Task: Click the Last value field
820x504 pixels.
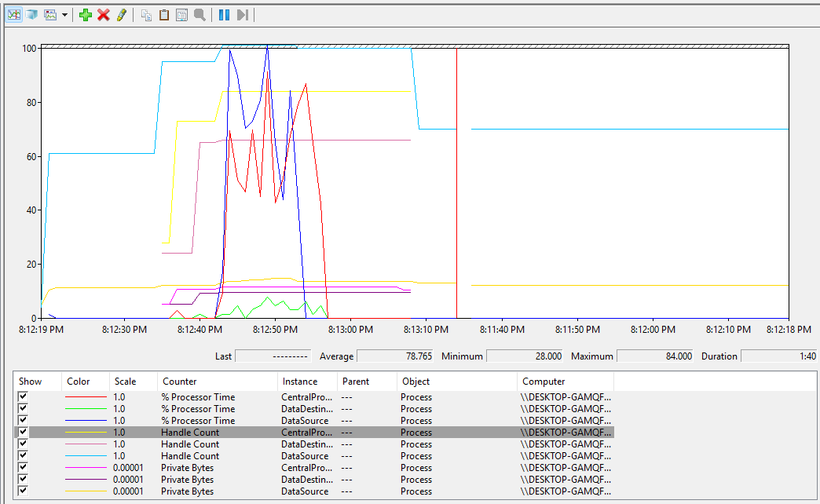Action: tap(273, 356)
